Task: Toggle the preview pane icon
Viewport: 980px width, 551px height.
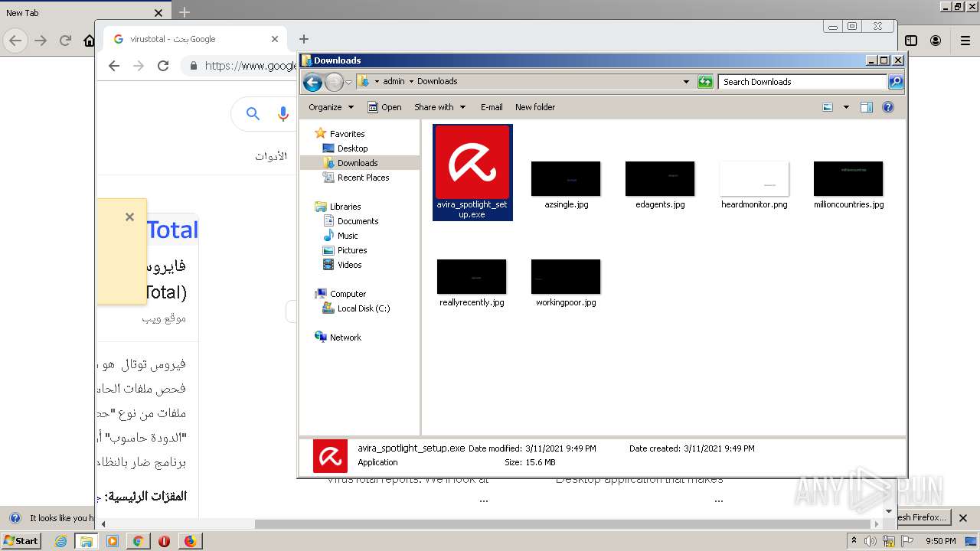Action: (x=867, y=107)
